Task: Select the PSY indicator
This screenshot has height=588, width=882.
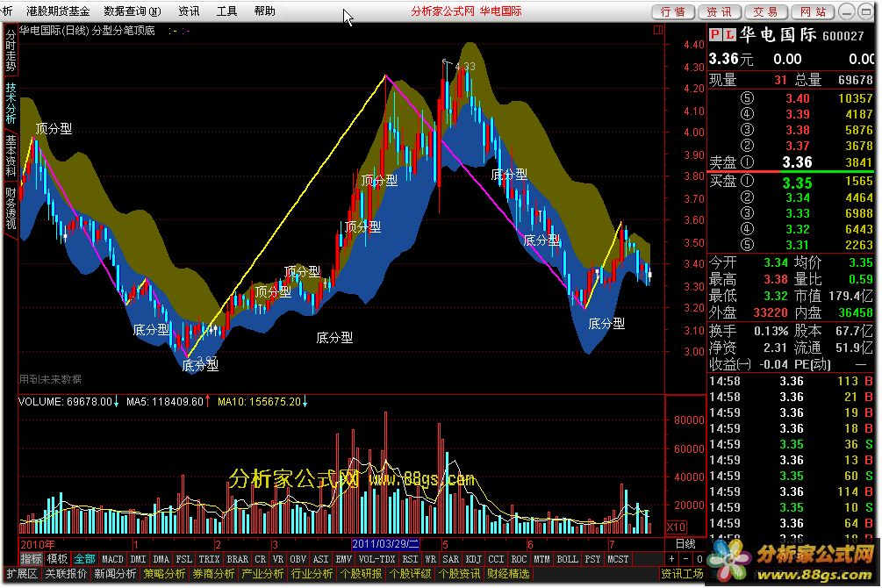Action: (592, 559)
